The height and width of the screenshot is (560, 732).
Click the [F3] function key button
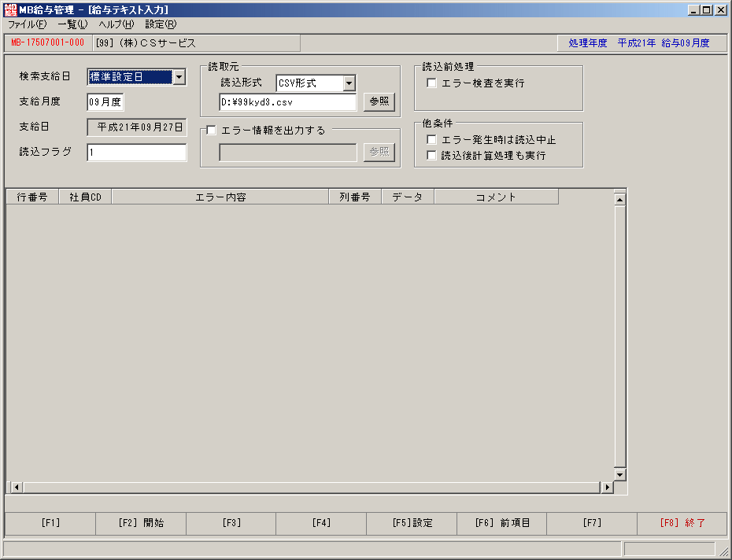point(231,523)
